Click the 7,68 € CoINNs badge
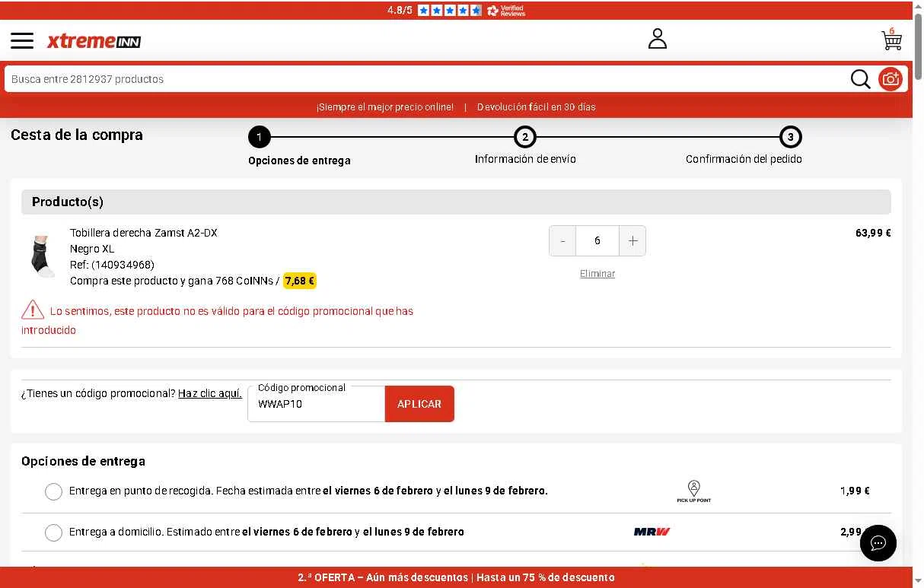This screenshot has height=588, width=924. (300, 281)
